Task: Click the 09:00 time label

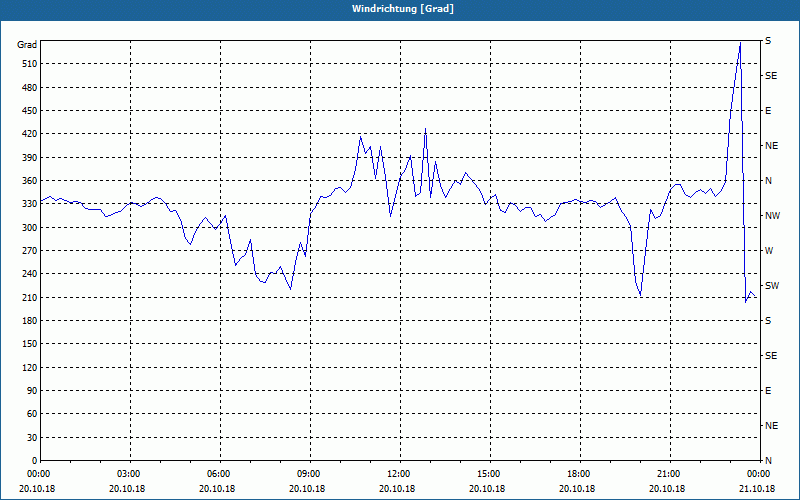Action: tap(310, 473)
